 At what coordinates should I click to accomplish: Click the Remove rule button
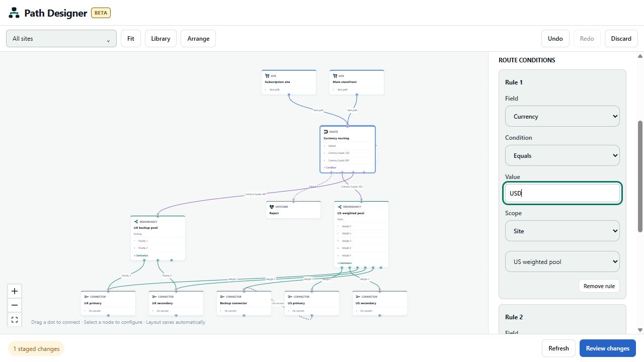(x=599, y=286)
